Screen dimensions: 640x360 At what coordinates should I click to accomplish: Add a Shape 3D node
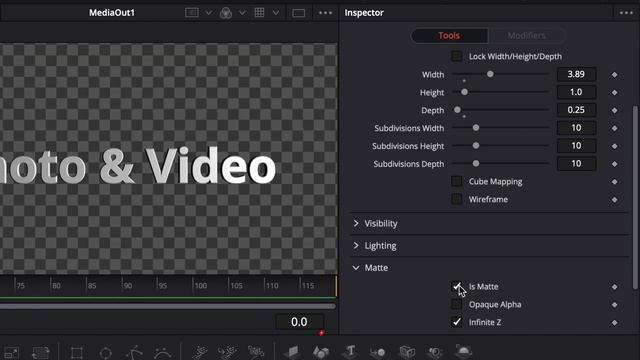321,352
